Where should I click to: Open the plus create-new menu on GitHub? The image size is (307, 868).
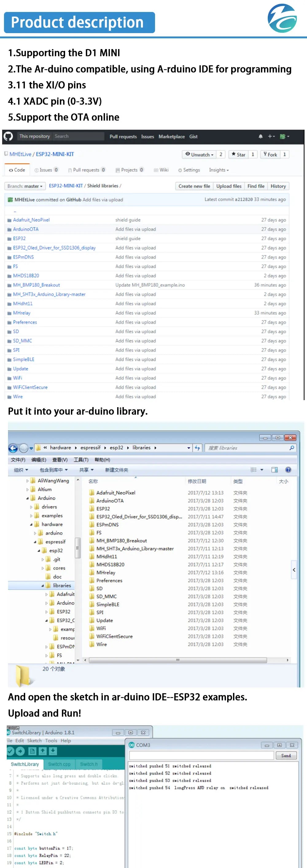coord(272,136)
